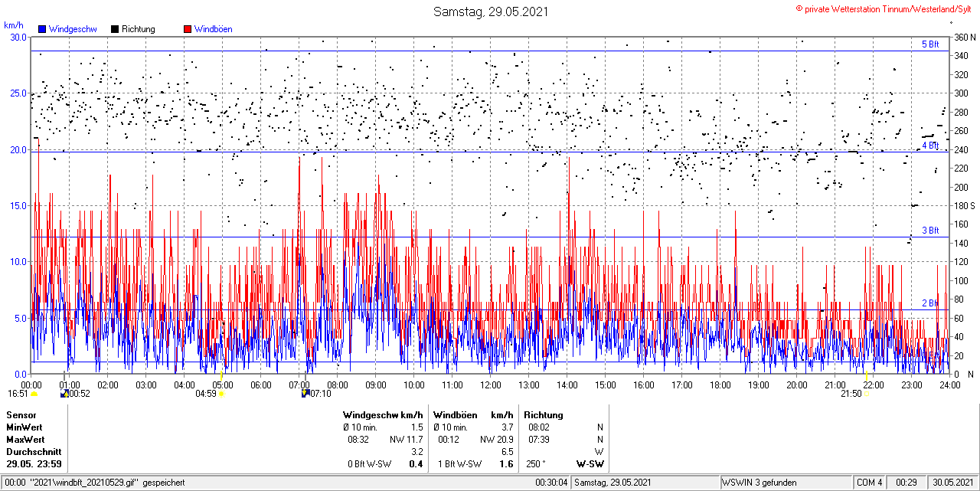Click the '18:00' time axis label
Image resolution: width=980 pixels, height=491 pixels.
pyautogui.click(x=720, y=385)
